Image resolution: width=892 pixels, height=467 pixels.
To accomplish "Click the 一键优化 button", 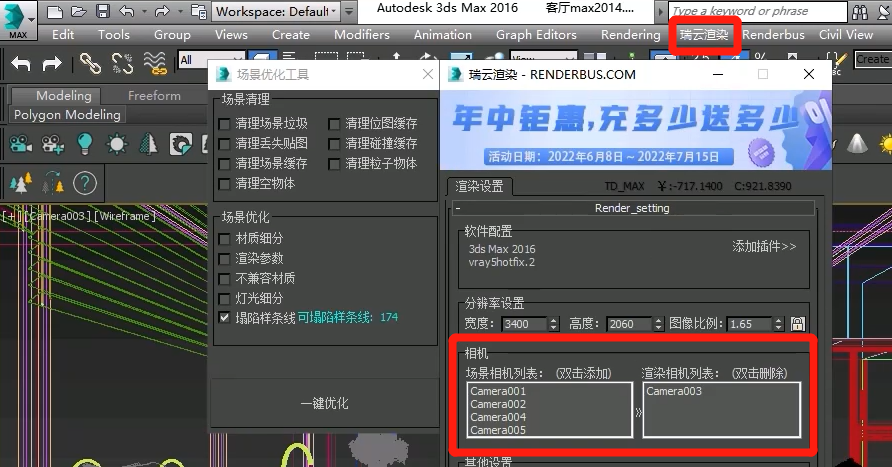I will 324,403.
